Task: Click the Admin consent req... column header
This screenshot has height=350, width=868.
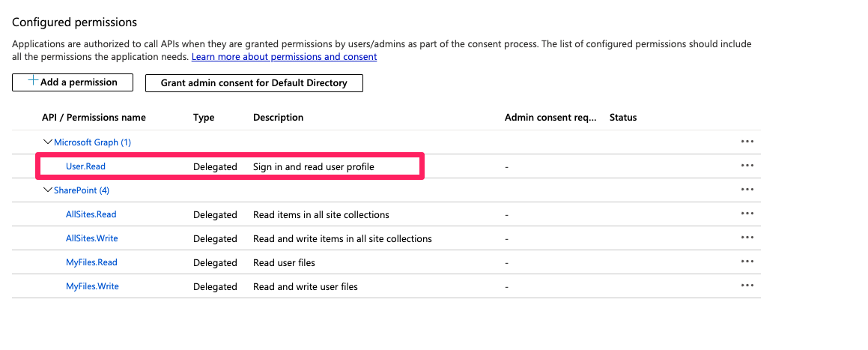Action: tap(550, 118)
